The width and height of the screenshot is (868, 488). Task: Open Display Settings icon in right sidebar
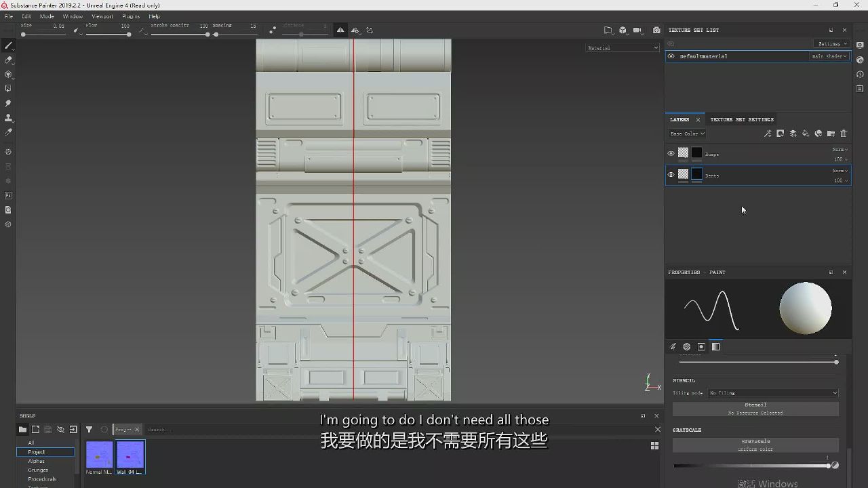click(860, 45)
